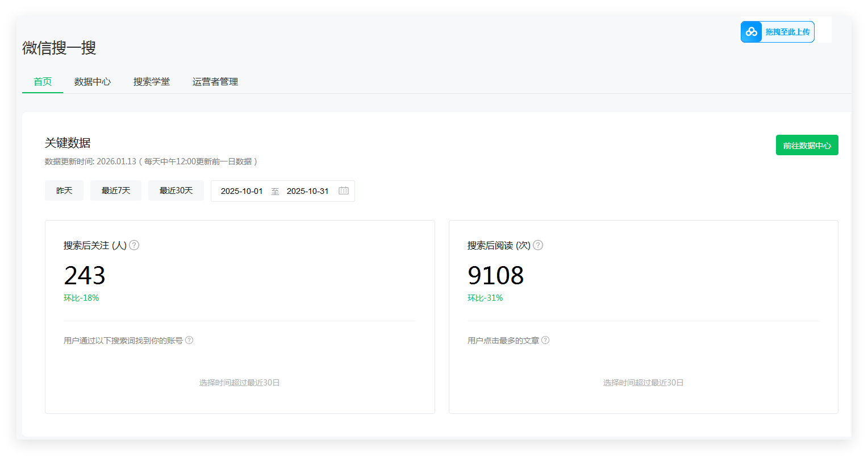Click the 搜索后阅读 (次) label
The width and height of the screenshot is (868, 456).
[499, 245]
